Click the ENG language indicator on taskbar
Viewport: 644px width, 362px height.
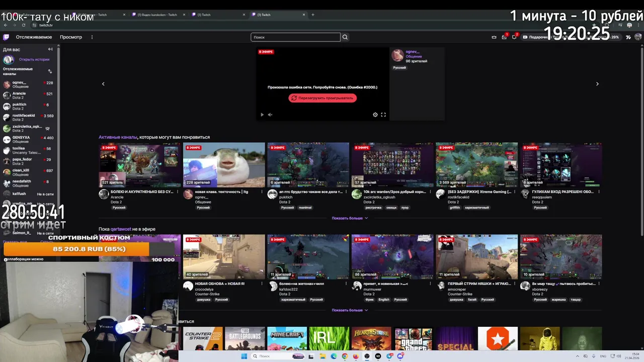(x=603, y=356)
